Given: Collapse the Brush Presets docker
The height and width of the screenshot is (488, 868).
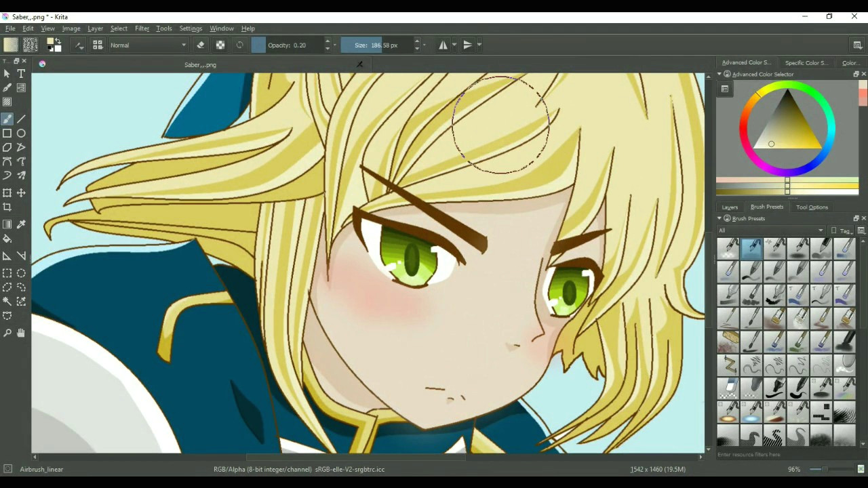Looking at the screenshot, I should pyautogui.click(x=719, y=218).
